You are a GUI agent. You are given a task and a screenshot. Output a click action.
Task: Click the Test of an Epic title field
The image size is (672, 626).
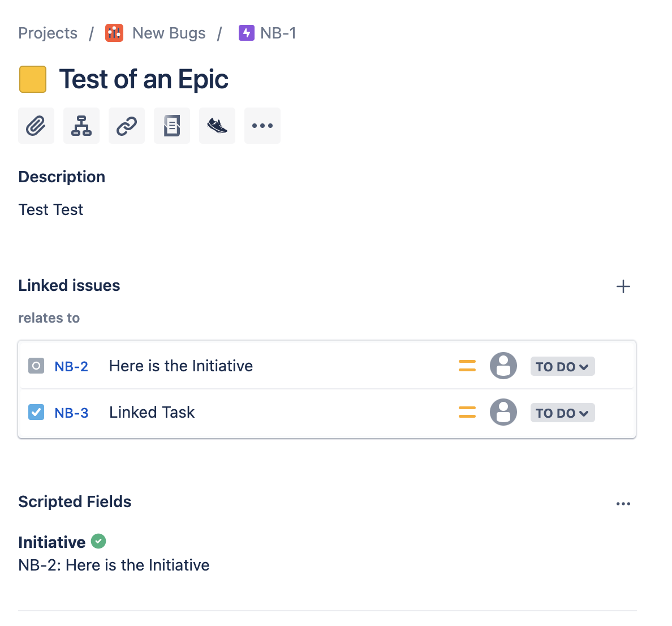[x=144, y=79]
